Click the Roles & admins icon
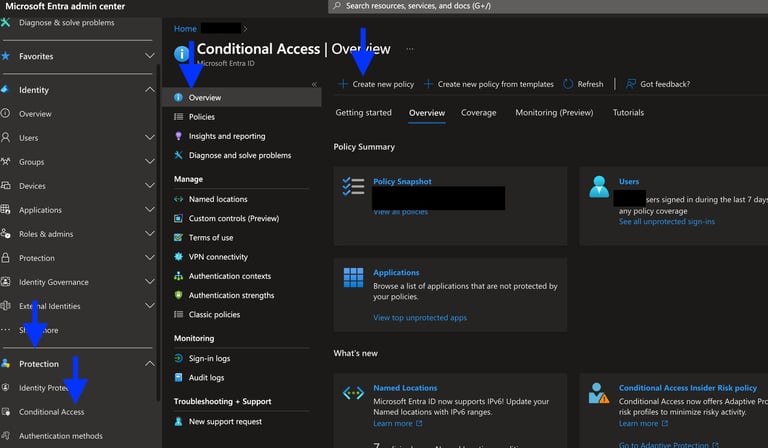Image resolution: width=768 pixels, height=448 pixels. pyautogui.click(x=5, y=234)
